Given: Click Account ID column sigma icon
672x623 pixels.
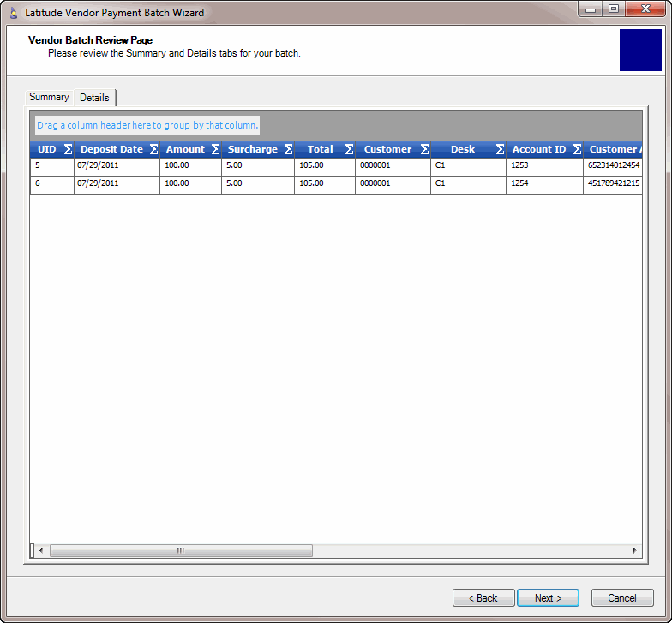Looking at the screenshot, I should click(577, 149).
